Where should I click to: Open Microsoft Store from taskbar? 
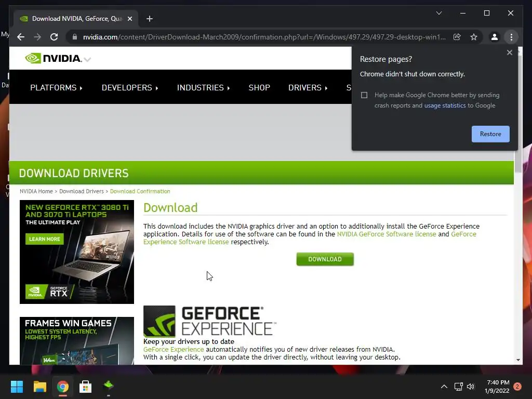(85, 387)
